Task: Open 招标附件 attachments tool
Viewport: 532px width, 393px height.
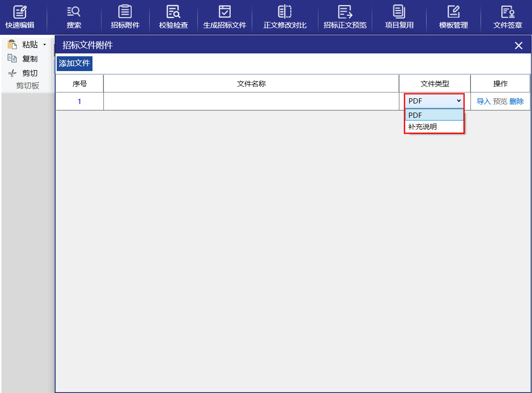Action: pos(125,17)
